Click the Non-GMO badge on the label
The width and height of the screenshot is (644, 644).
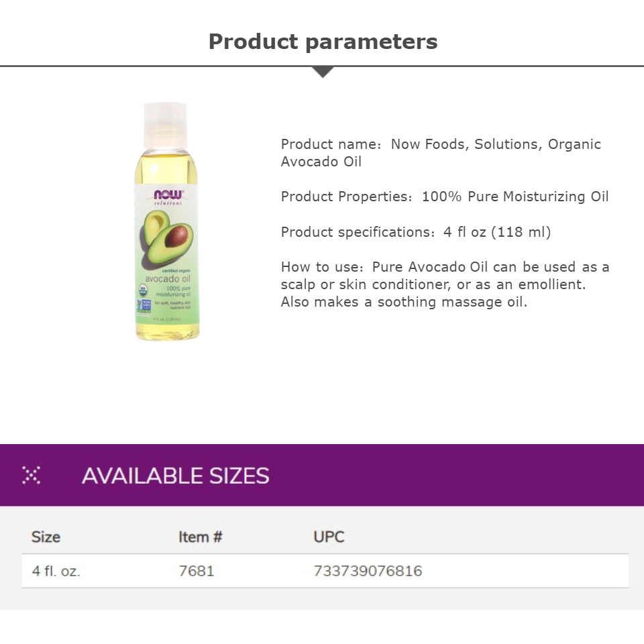[144, 307]
